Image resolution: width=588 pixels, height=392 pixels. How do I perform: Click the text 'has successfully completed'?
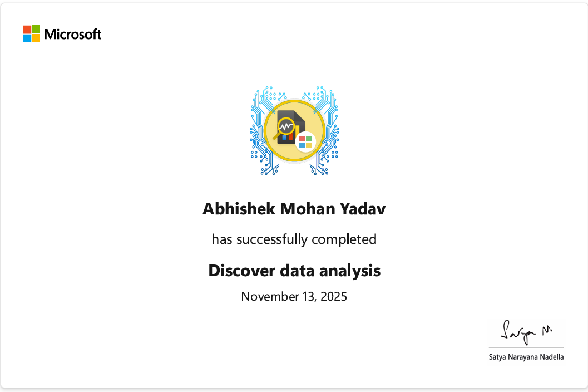294,239
